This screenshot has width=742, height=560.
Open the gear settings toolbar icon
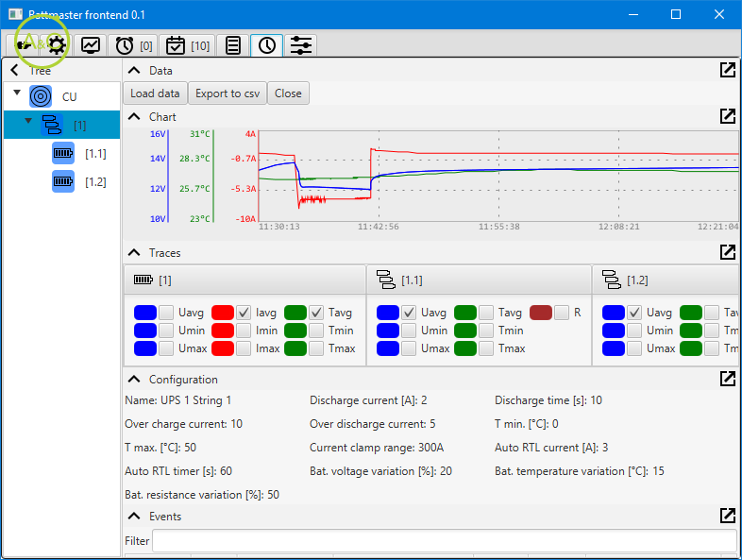pos(57,45)
